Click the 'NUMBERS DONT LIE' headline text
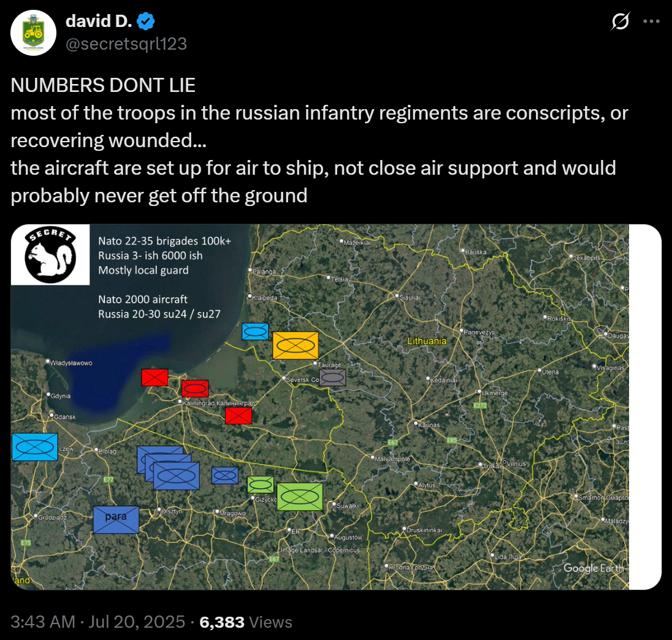Image resolution: width=672 pixels, height=640 pixels. 103,85
